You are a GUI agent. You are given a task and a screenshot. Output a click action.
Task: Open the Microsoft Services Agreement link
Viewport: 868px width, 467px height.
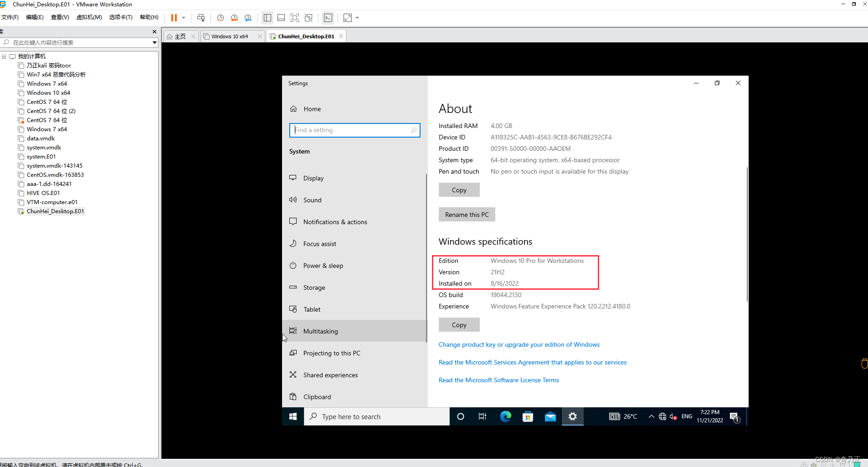(x=533, y=362)
